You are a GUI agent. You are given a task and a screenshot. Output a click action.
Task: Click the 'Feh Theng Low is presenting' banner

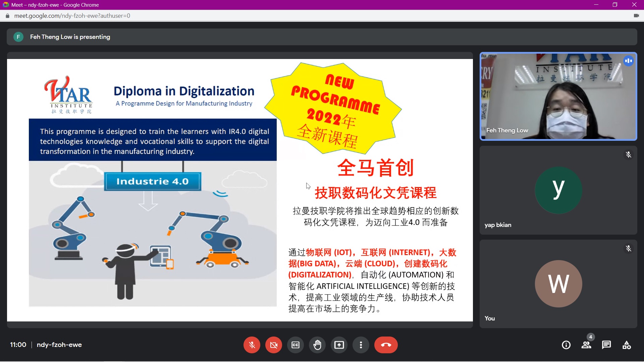coord(322,37)
